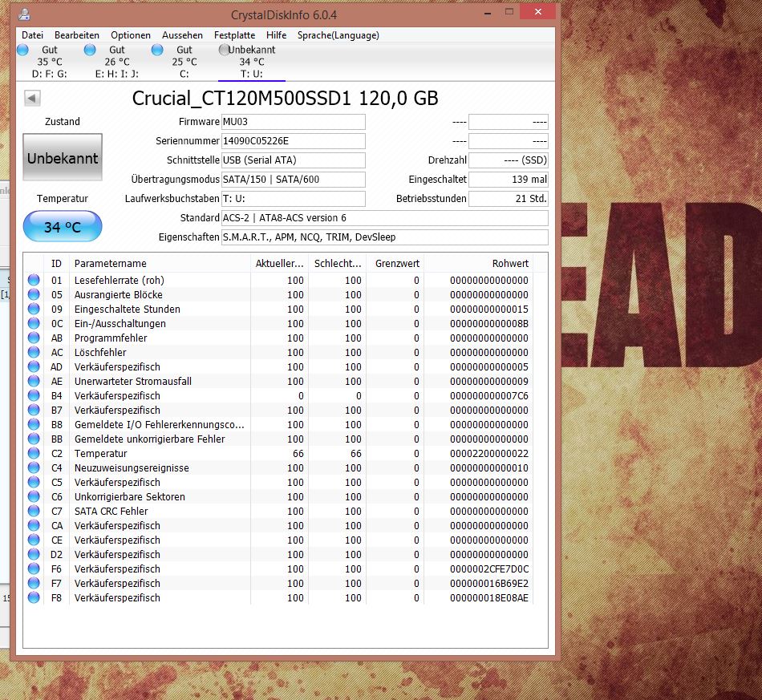Click the Standard field ACS-2 | ATA8-ACS version 6

coord(385,217)
